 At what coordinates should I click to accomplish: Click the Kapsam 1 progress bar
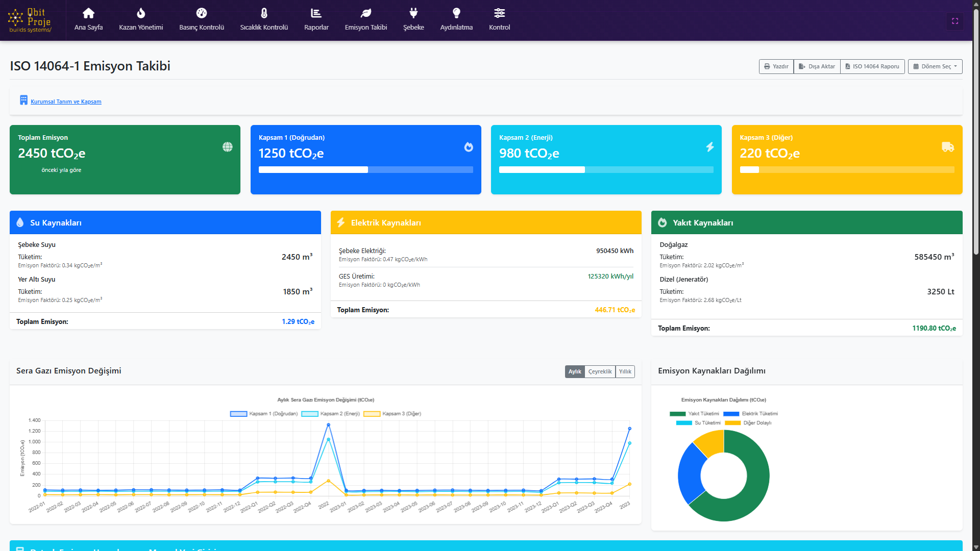pyautogui.click(x=365, y=170)
